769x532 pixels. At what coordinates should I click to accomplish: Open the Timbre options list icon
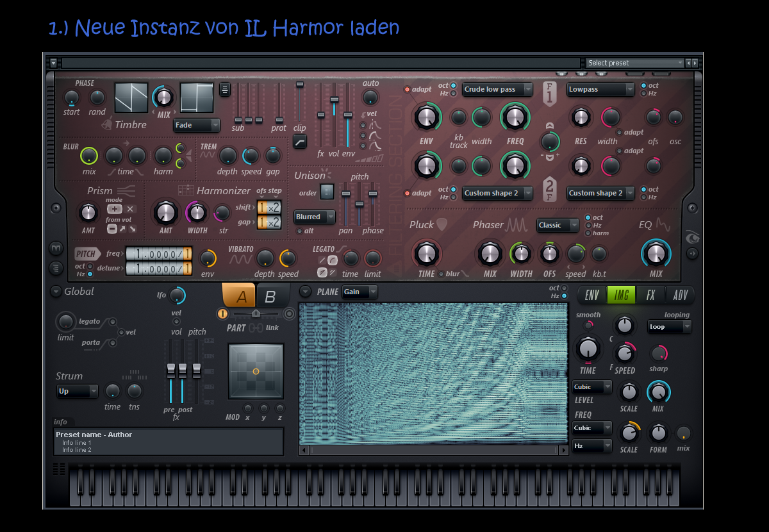tap(225, 90)
